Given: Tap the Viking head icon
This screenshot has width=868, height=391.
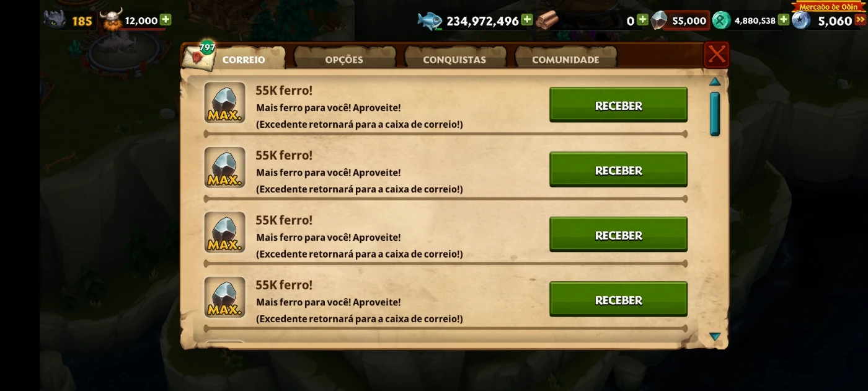Looking at the screenshot, I should [x=112, y=20].
